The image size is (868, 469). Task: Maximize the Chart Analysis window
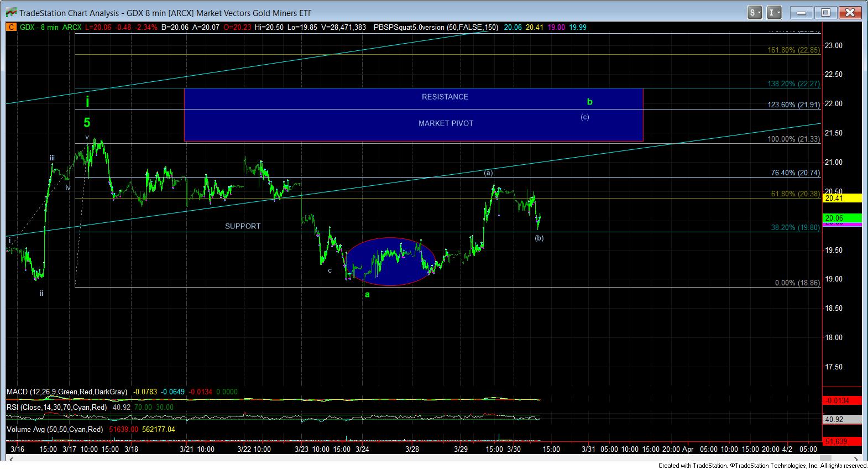[x=825, y=12]
